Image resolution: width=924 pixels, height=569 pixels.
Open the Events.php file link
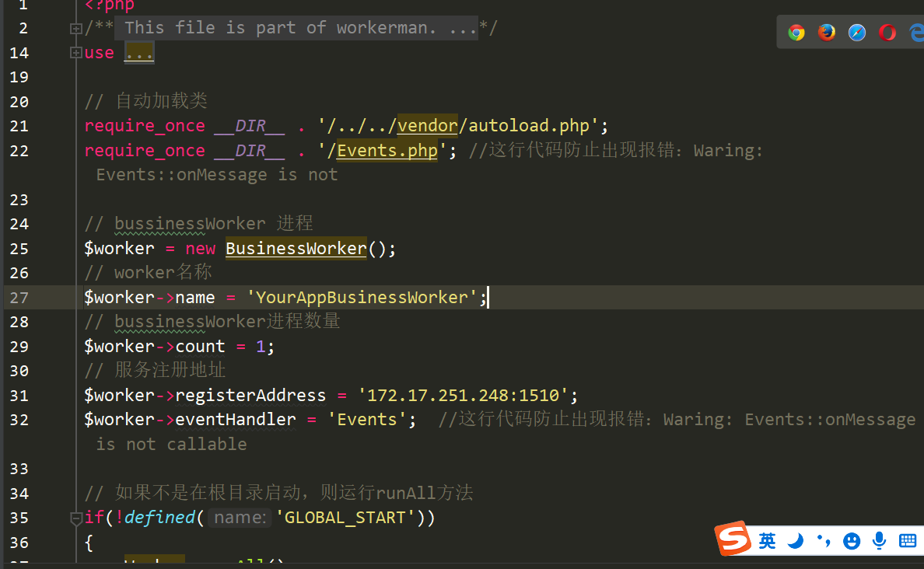tap(387, 151)
